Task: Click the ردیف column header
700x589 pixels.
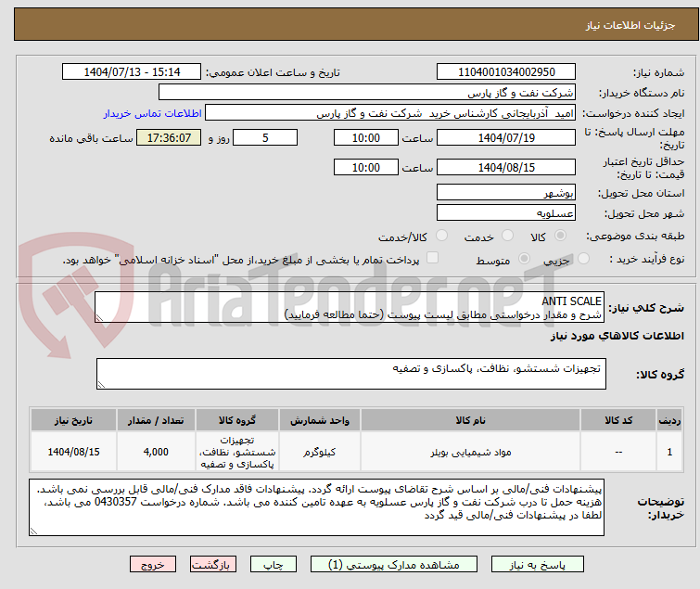Action: pyautogui.click(x=669, y=420)
